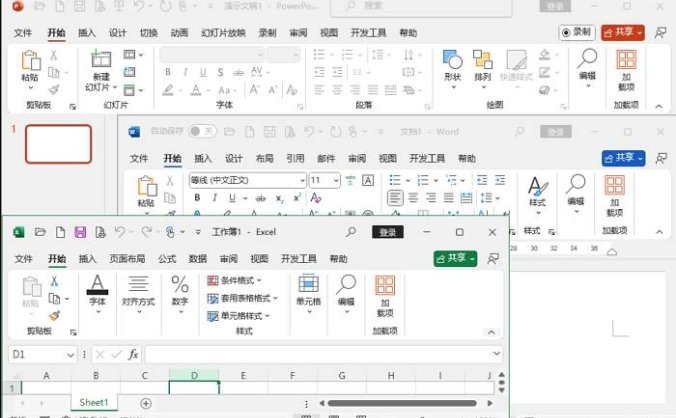This screenshot has width=676, height=418.
Task: Add a new sheet with plus icon
Action: pyautogui.click(x=146, y=403)
